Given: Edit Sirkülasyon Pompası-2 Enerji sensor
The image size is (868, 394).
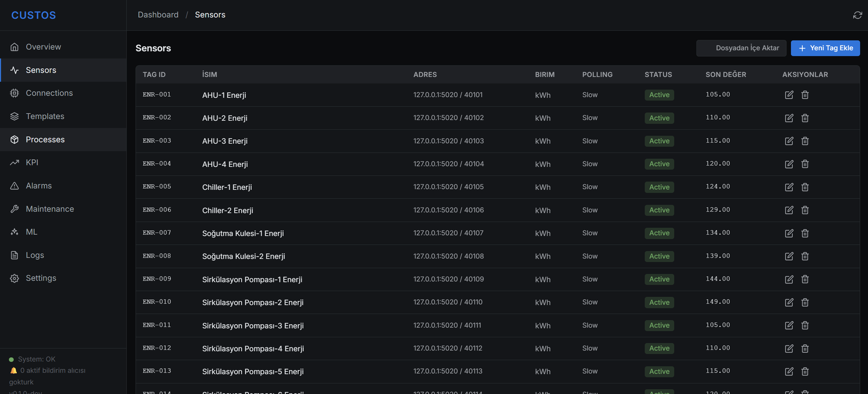Looking at the screenshot, I should pos(789,302).
